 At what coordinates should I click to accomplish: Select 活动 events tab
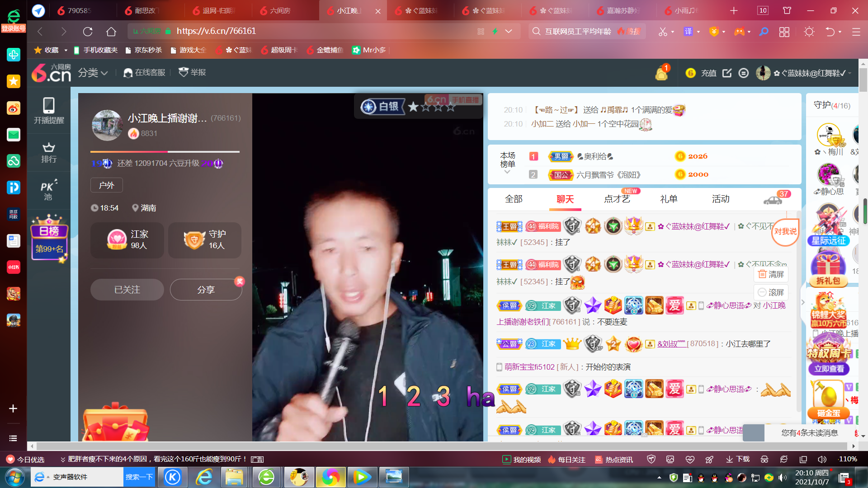click(x=721, y=199)
